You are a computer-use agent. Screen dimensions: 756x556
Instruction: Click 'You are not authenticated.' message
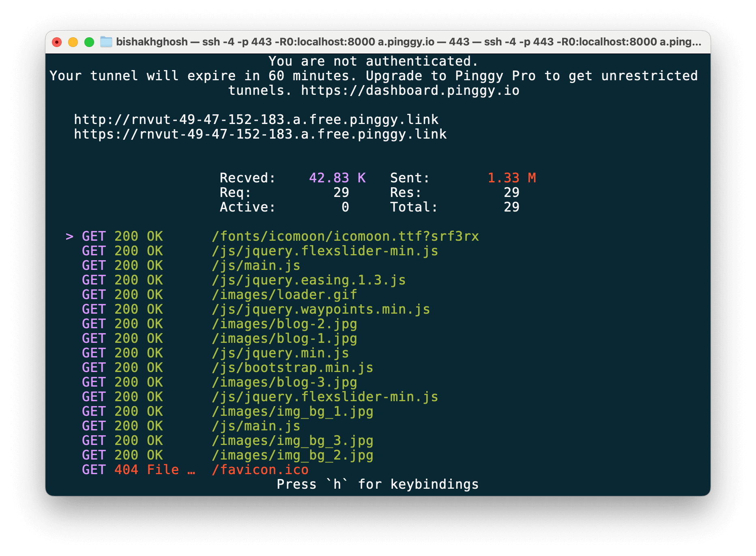[x=374, y=61]
